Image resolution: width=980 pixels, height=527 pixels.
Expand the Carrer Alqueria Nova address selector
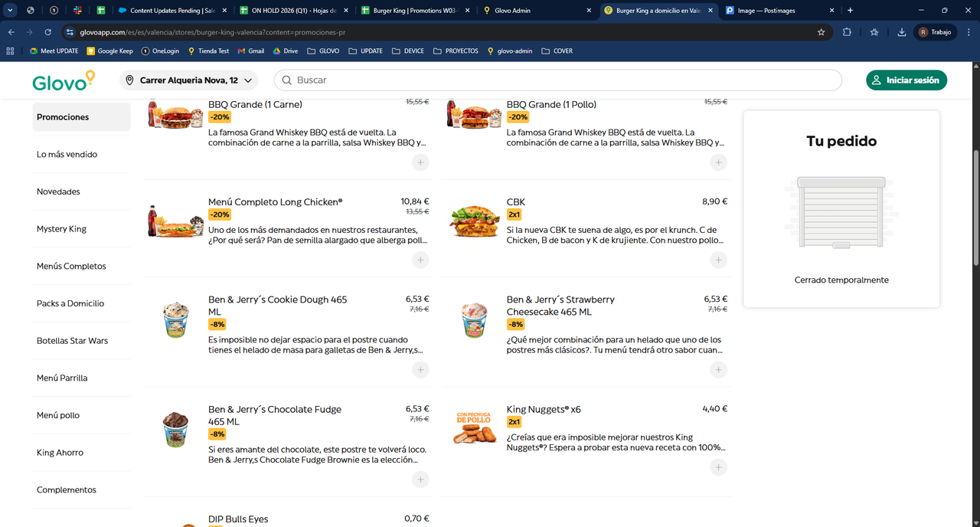(188, 80)
